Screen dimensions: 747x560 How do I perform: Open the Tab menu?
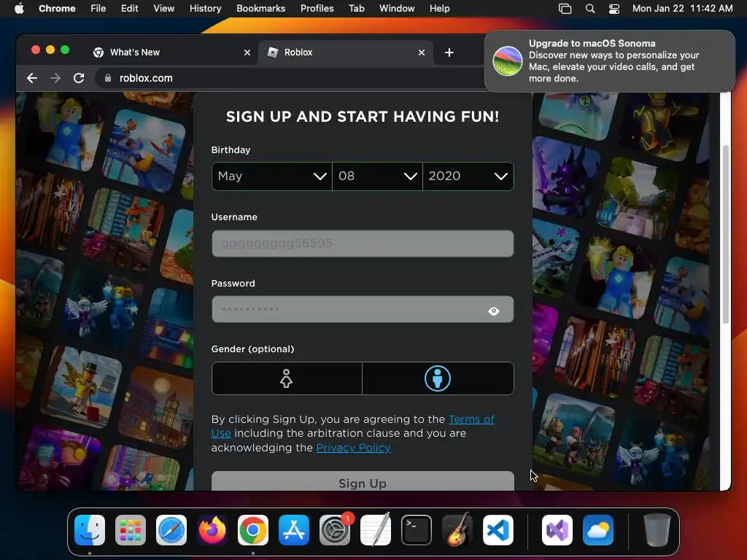[x=356, y=9]
